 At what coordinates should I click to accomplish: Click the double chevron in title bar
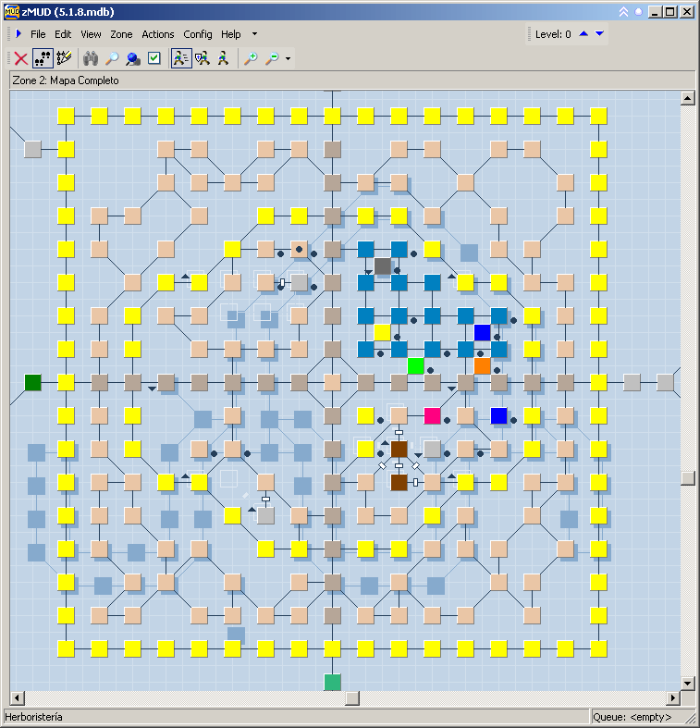[623, 12]
